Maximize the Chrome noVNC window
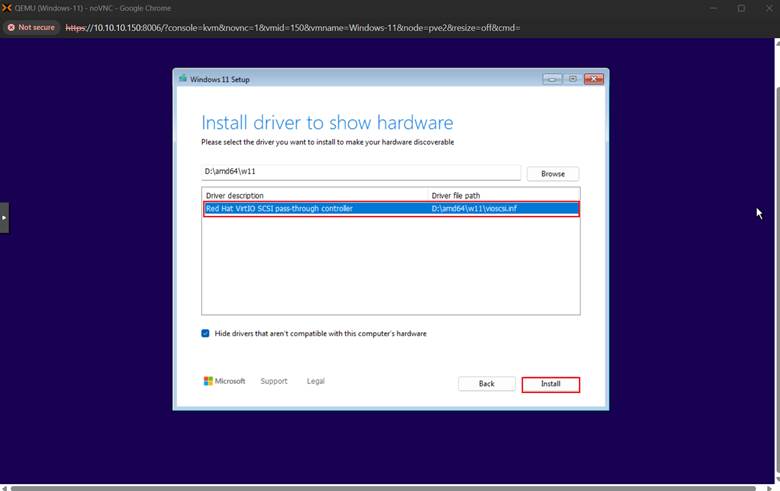Viewport: 780px width, 491px height. tap(741, 8)
